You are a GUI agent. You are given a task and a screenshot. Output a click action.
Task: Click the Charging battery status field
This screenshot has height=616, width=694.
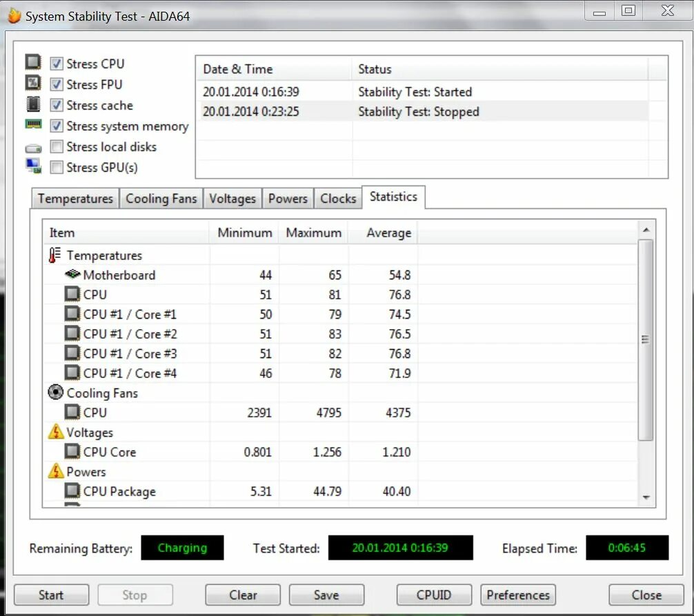pos(182,548)
